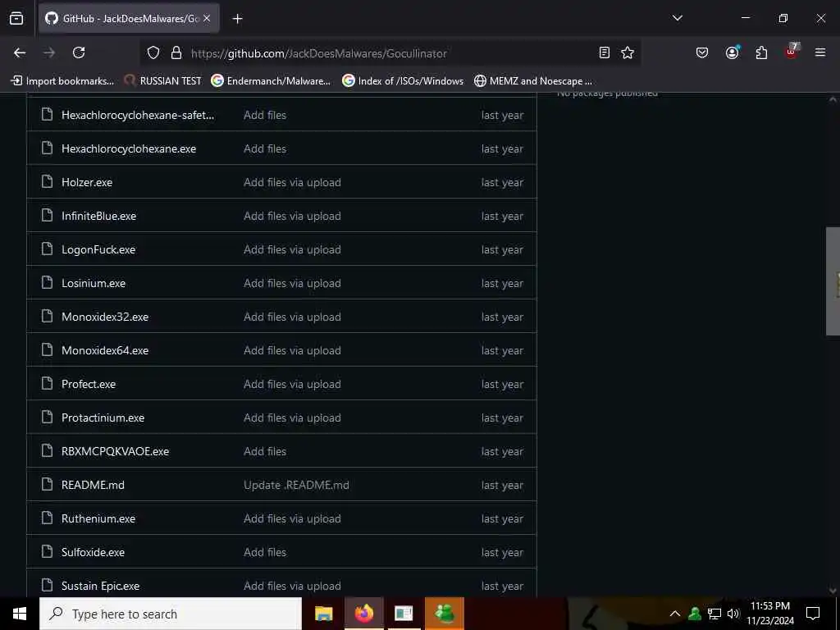Viewport: 840px width, 630px height.
Task: Click the volume speaker tray icon
Action: [x=733, y=614]
